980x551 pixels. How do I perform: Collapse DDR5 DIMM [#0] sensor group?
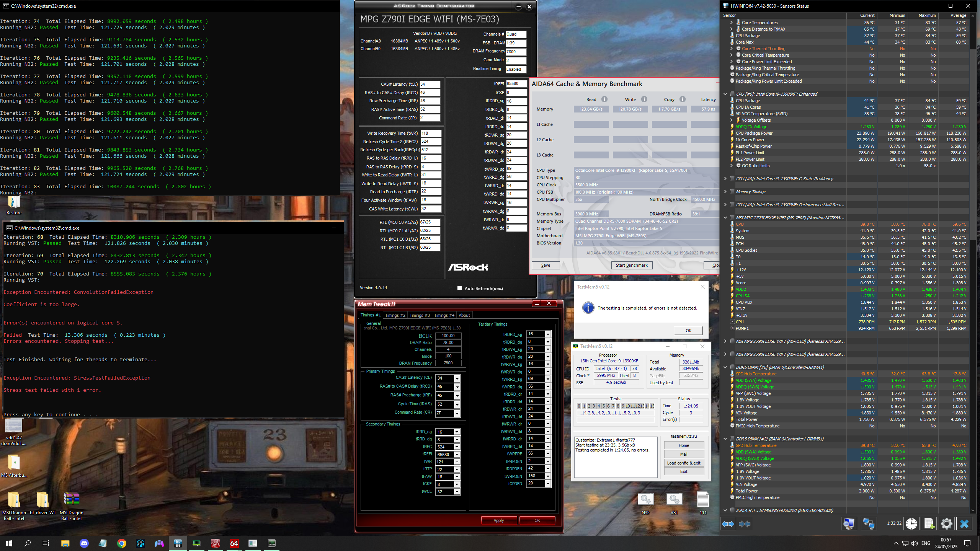click(x=725, y=367)
